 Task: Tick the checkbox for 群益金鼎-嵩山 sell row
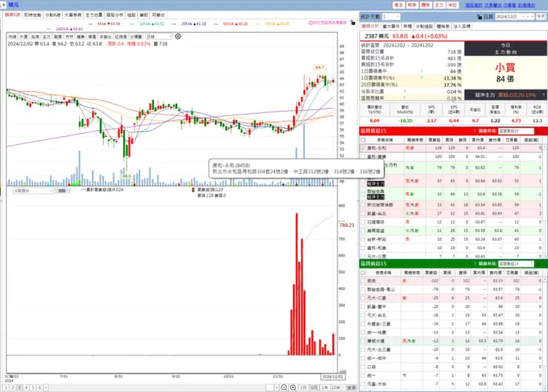pyautogui.click(x=363, y=289)
